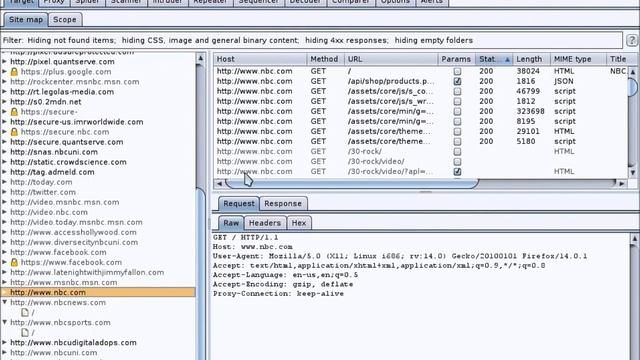Toggle Params checkbox for /assets/core/js/s_wr row
This screenshot has height=360, width=640.
(x=457, y=101)
